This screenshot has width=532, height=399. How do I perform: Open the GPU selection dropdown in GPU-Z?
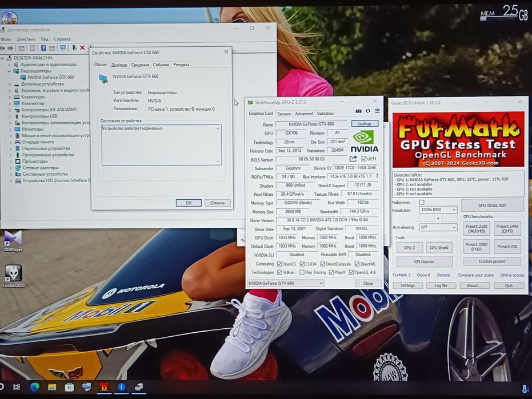285,283
